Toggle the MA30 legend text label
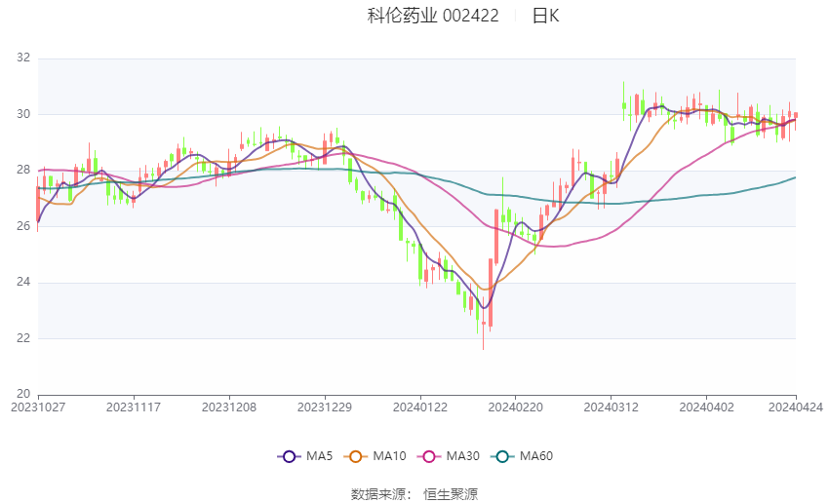This screenshot has width=829, height=504. pyautogui.click(x=462, y=456)
